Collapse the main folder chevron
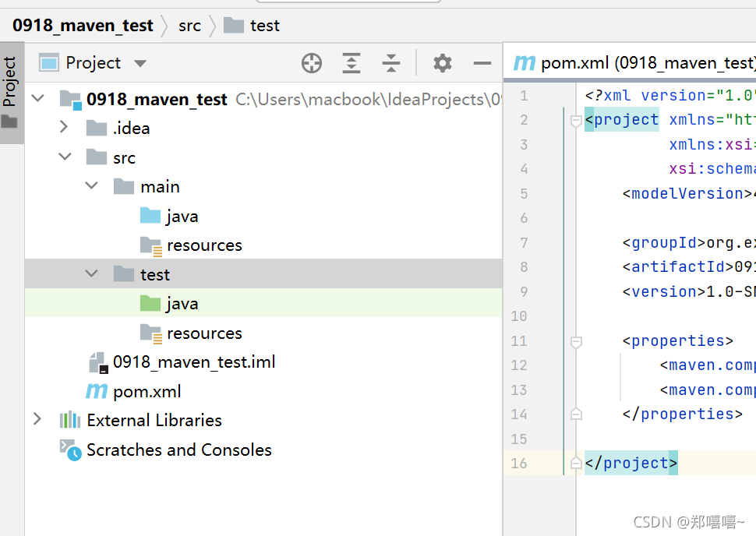This screenshot has width=756, height=536. pyautogui.click(x=92, y=186)
